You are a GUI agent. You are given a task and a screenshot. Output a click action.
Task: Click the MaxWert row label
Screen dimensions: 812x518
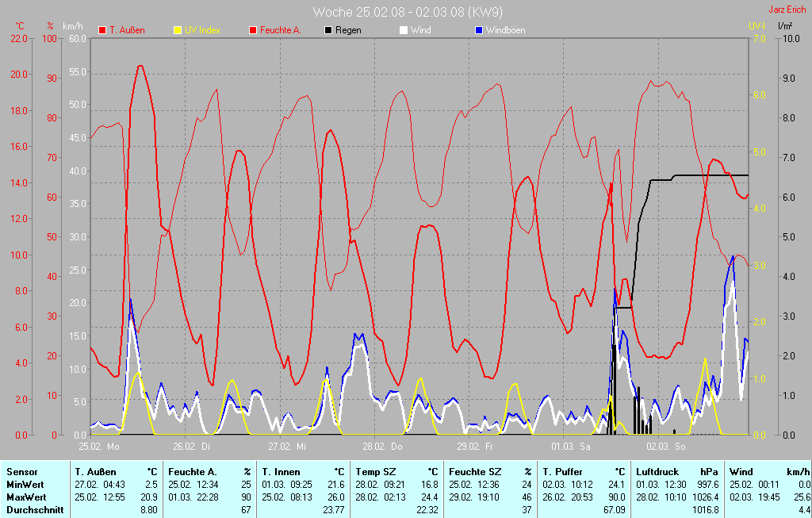tap(26, 497)
